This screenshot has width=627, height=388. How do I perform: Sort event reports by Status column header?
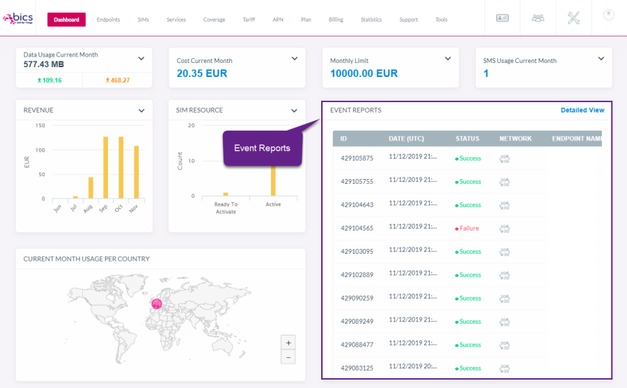click(x=467, y=138)
